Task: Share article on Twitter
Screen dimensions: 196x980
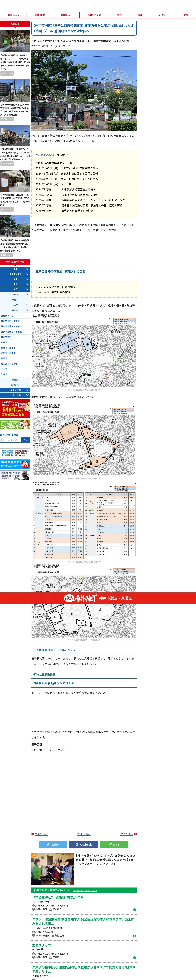Action: [53, 845]
